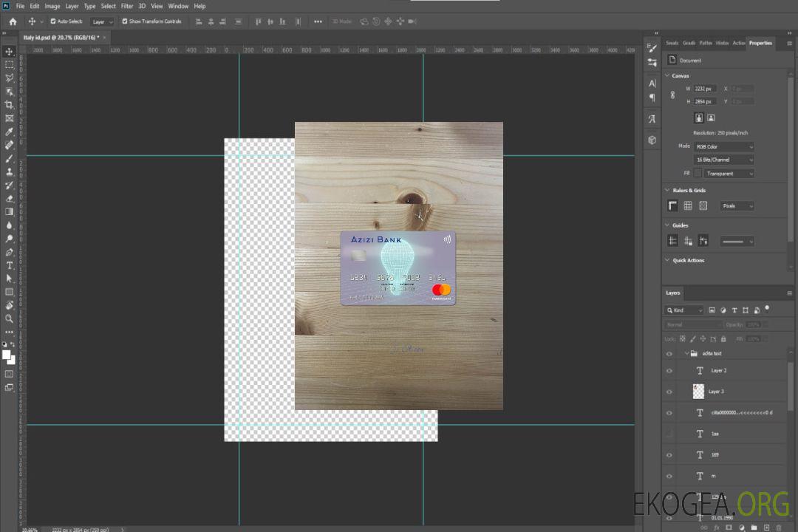The height and width of the screenshot is (532, 798).
Task: Select the Crop tool
Action: [x=10, y=105]
